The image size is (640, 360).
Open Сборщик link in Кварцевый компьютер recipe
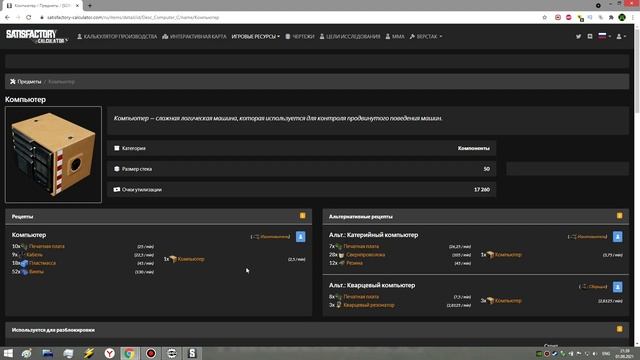(x=598, y=287)
